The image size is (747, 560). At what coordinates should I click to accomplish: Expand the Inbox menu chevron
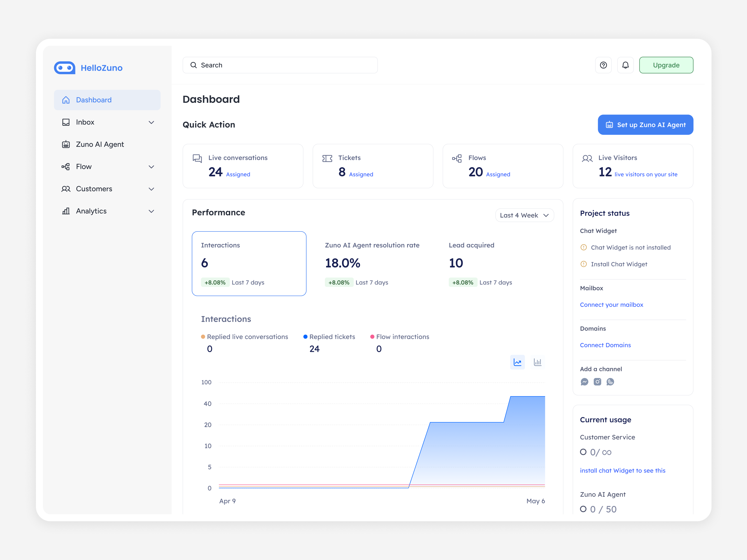click(151, 122)
